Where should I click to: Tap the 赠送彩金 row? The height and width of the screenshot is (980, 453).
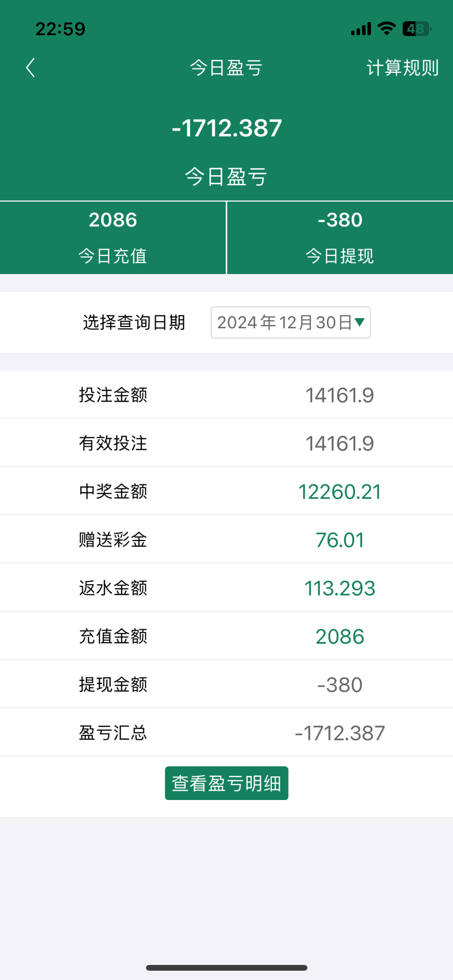[226, 540]
